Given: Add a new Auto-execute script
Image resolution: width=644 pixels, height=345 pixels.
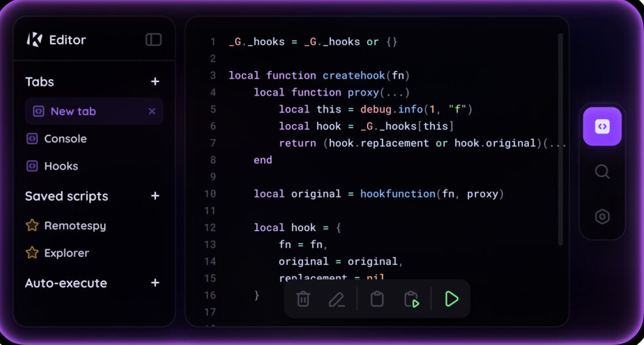Looking at the screenshot, I should [x=155, y=283].
